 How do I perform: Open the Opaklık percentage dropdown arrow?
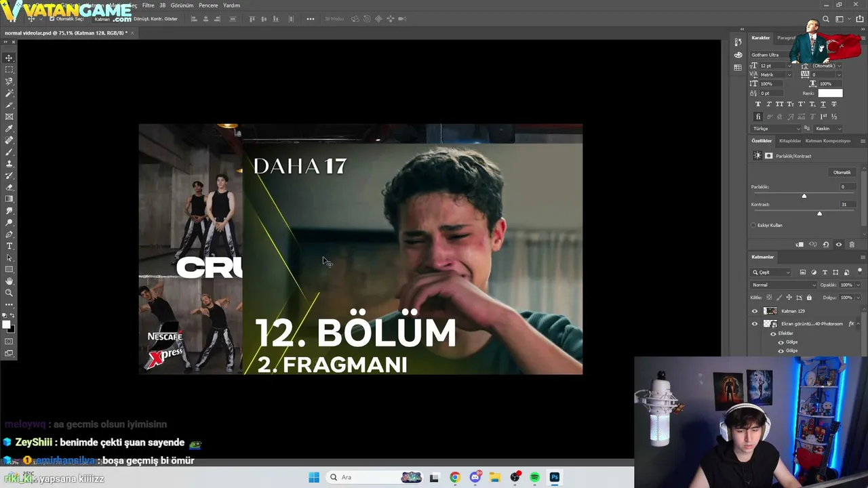click(856, 285)
